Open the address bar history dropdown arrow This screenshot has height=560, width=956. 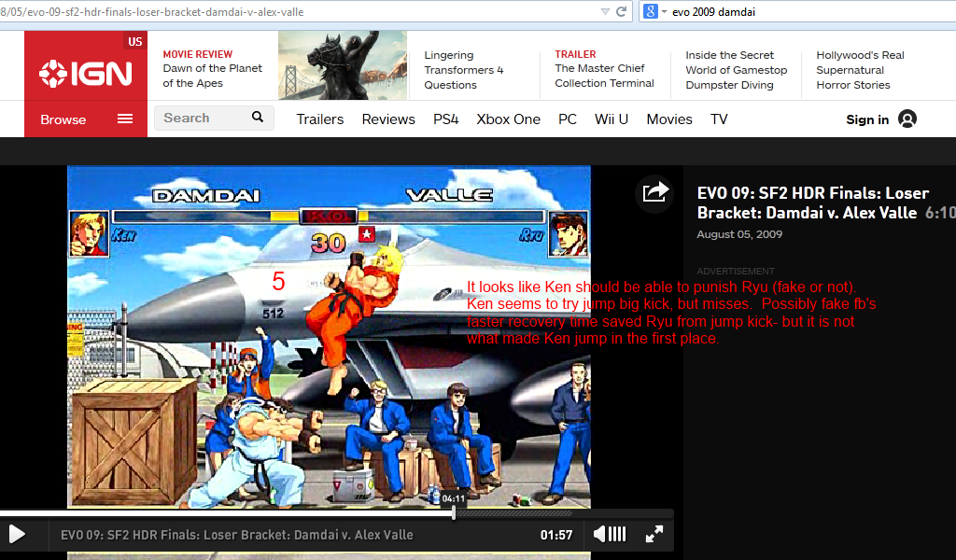point(605,11)
